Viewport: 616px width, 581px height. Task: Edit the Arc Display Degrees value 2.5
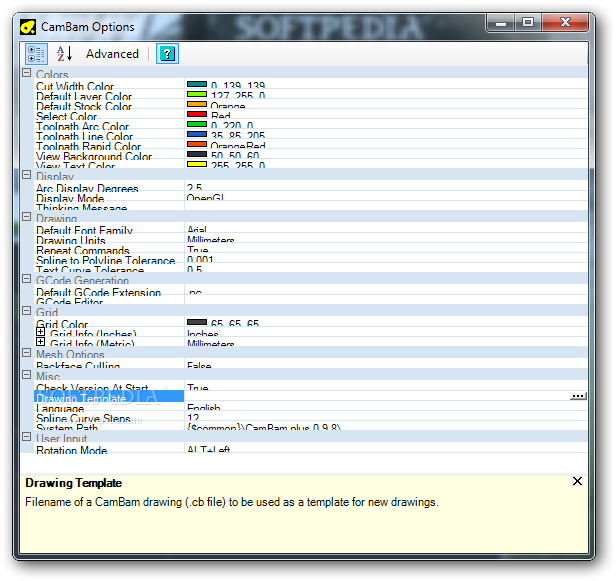386,186
